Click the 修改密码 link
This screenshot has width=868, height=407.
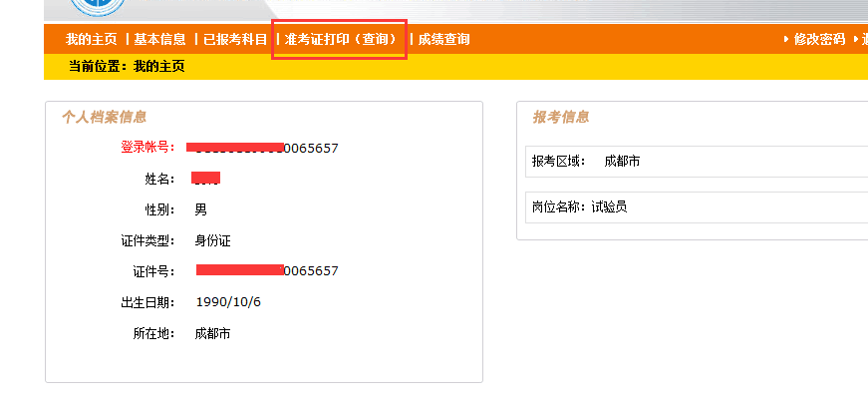[820, 39]
